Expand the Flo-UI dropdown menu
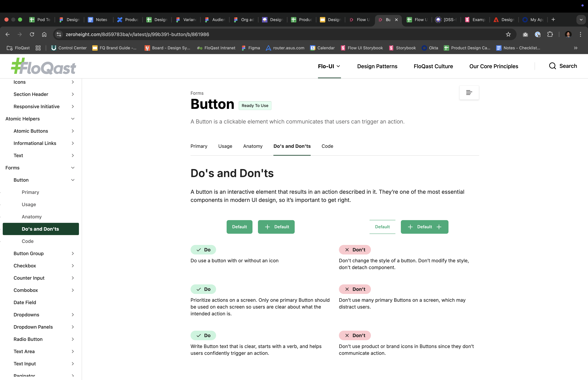Viewport: 588px width, 380px height. point(329,66)
